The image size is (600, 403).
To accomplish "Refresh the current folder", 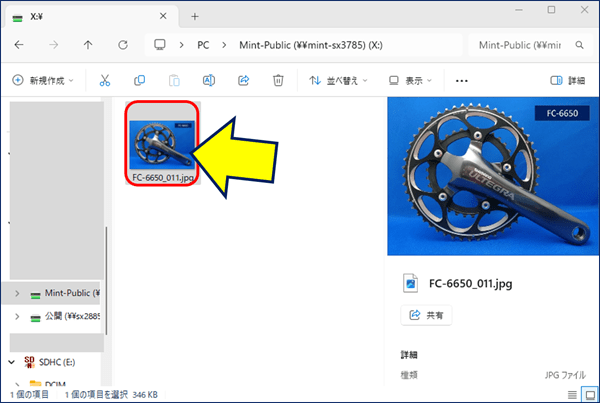I will (123, 45).
